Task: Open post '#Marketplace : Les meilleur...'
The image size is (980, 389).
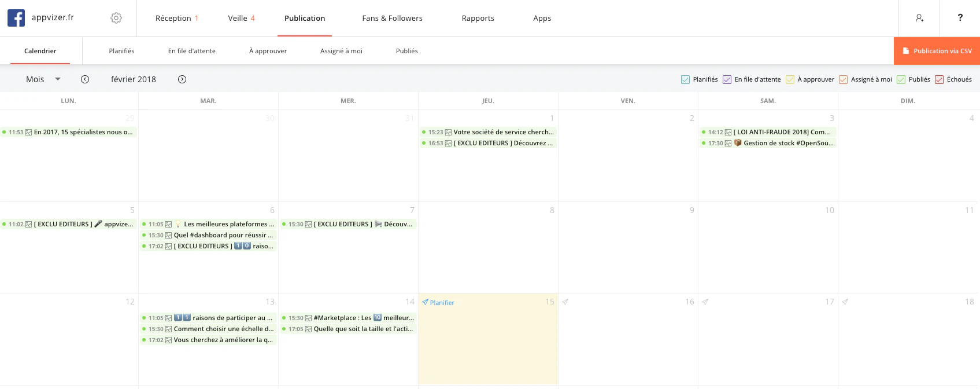Action: click(349, 318)
